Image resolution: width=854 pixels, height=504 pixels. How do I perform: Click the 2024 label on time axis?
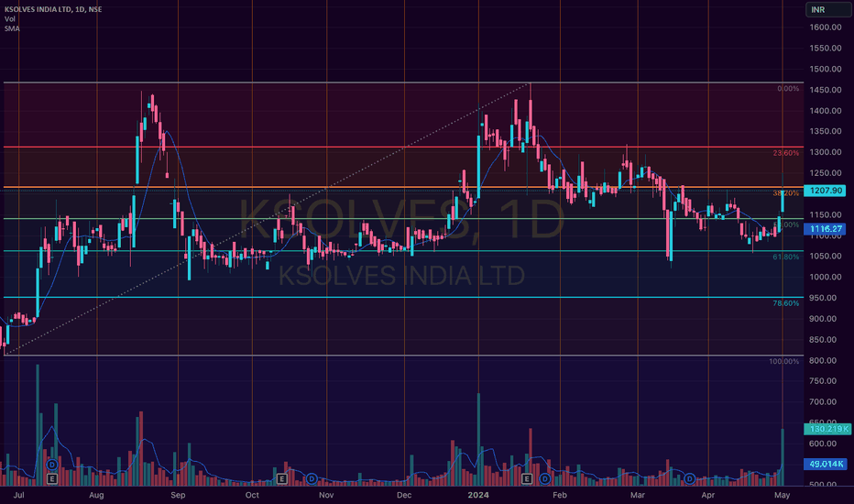click(x=478, y=495)
